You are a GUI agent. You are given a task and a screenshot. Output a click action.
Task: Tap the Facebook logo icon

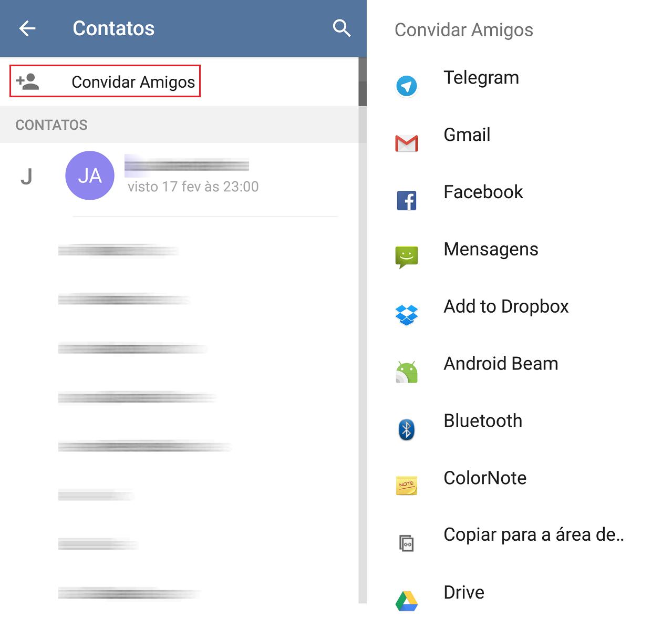[x=406, y=201]
